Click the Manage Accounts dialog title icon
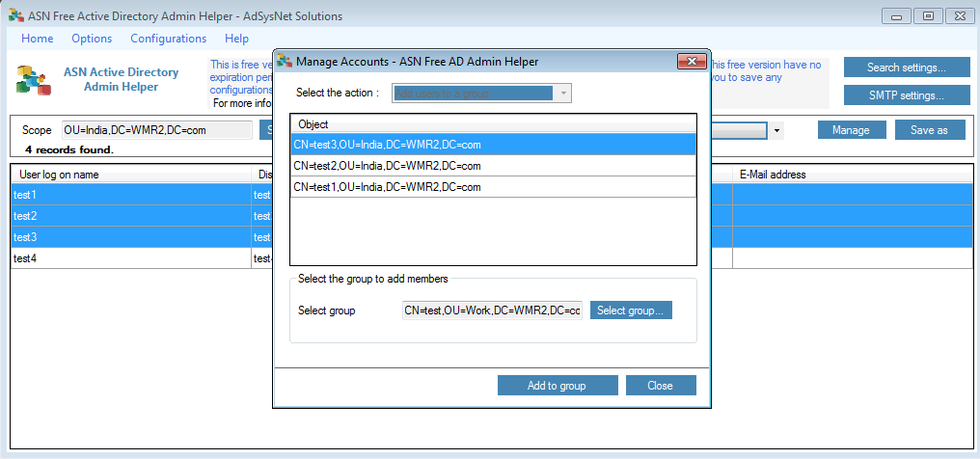 click(285, 61)
